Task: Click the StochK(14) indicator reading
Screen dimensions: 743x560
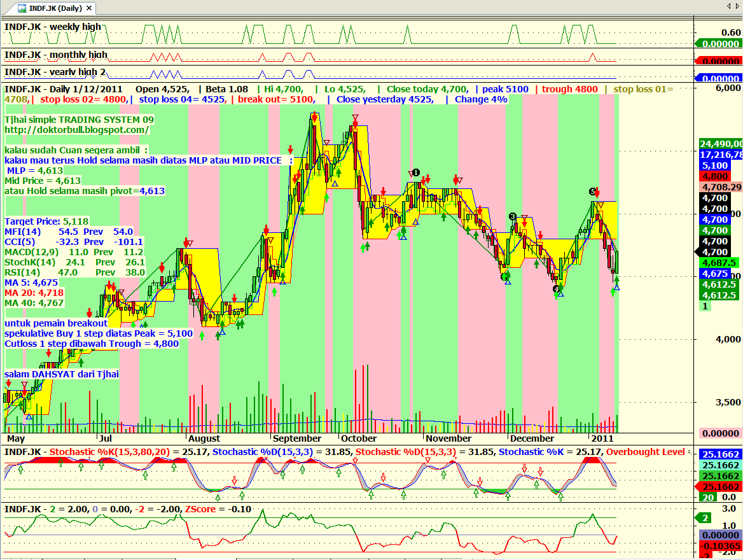Action: click(x=74, y=262)
